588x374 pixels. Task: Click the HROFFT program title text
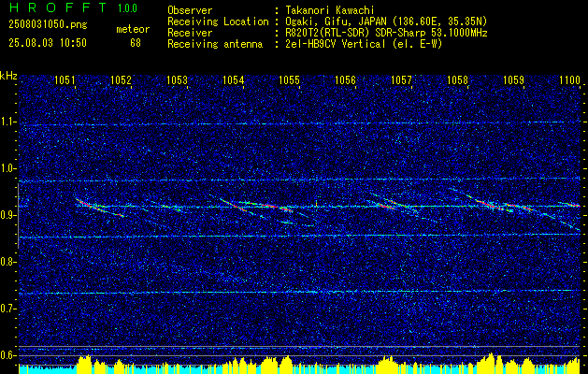coord(59,7)
